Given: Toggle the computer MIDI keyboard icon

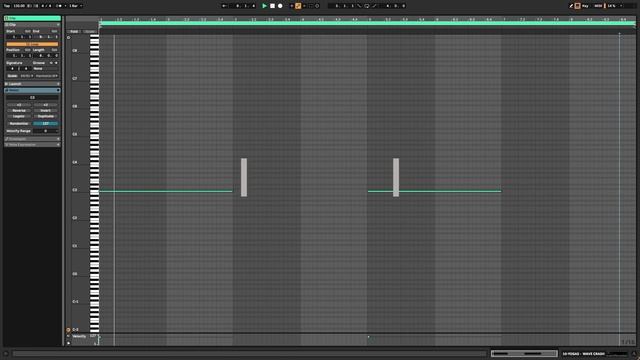Looking at the screenshot, I should 578,6.
